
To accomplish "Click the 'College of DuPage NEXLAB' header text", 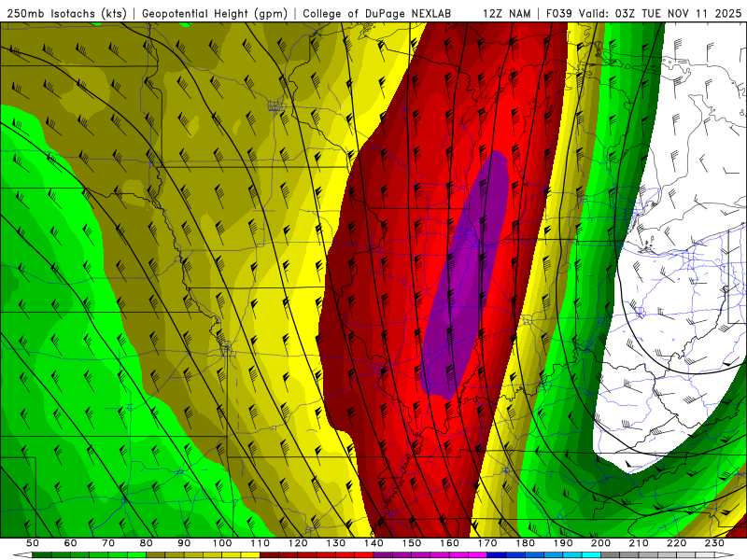I will pyautogui.click(x=377, y=14).
